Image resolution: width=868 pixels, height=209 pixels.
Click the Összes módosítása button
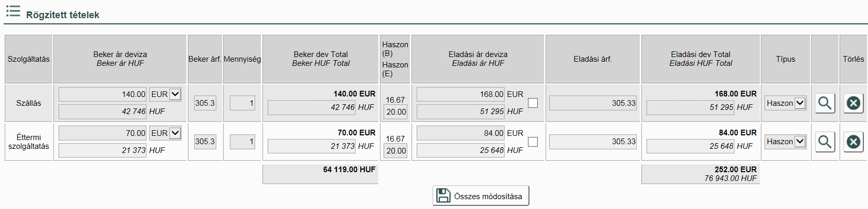coord(481,196)
